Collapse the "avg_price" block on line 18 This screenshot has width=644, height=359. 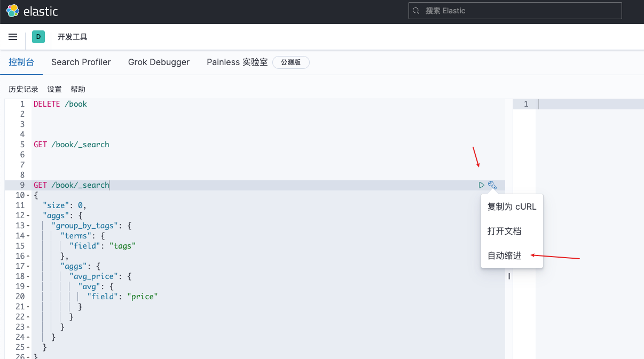[x=28, y=277]
